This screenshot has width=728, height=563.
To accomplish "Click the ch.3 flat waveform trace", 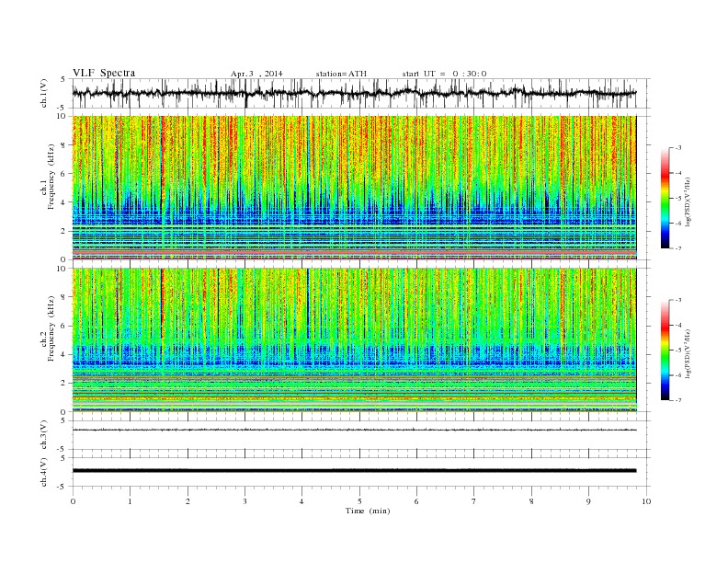I will point(354,430).
